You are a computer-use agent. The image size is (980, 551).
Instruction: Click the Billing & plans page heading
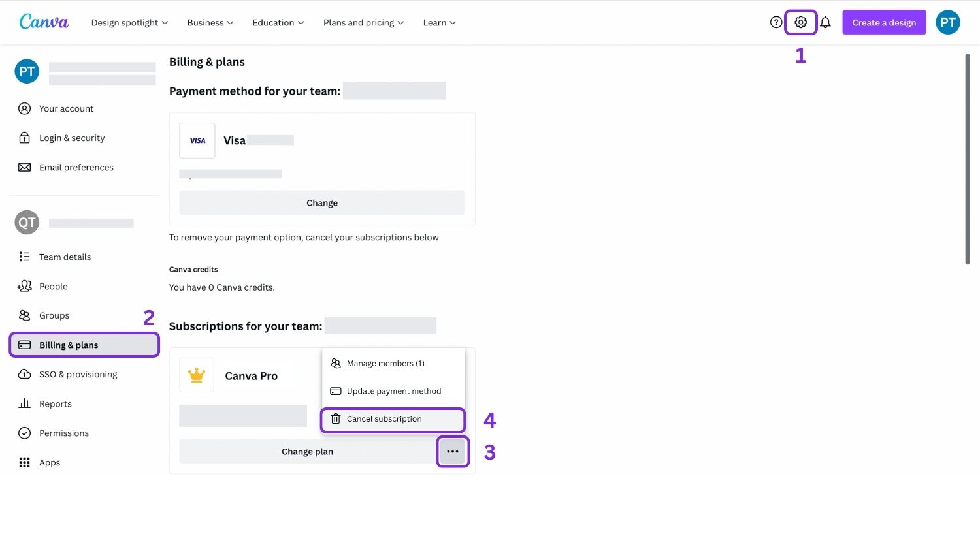point(207,62)
